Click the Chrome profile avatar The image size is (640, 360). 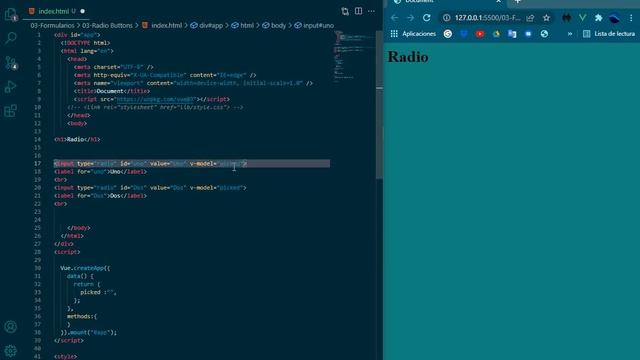614,18
